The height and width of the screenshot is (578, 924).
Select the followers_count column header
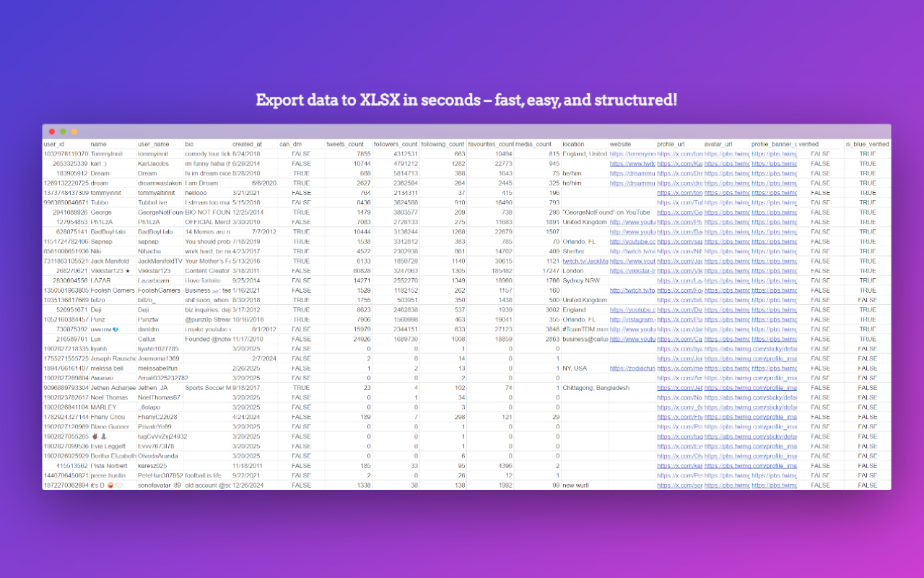point(396,143)
